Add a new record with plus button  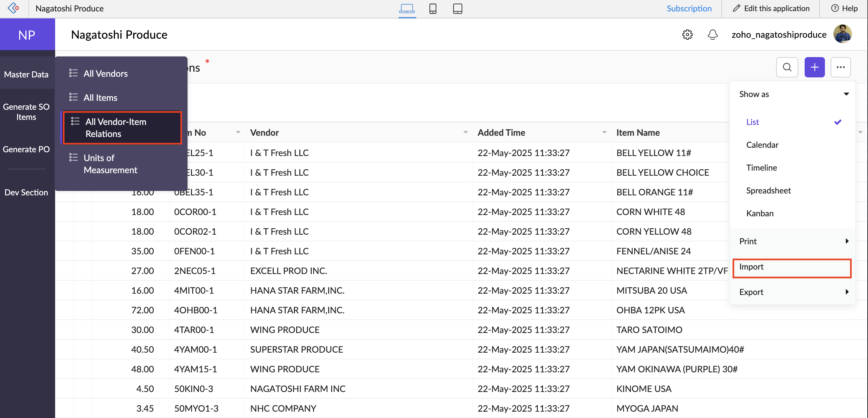[x=814, y=67]
